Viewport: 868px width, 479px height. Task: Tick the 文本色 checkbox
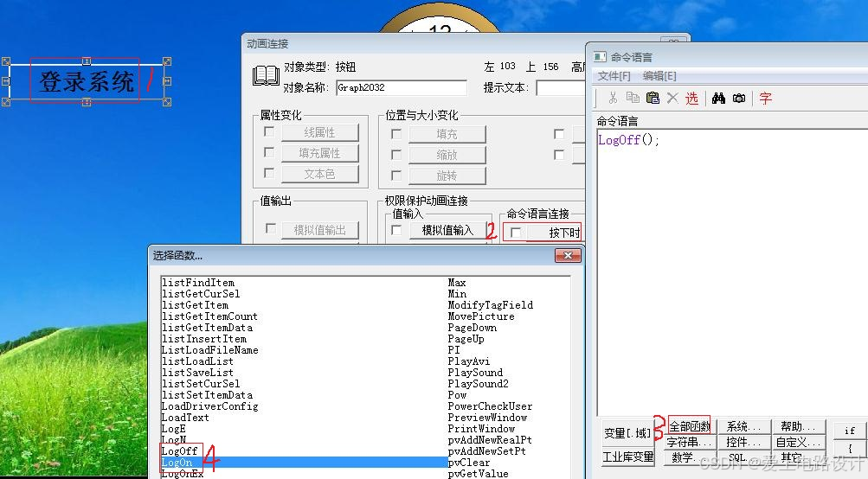tap(269, 173)
